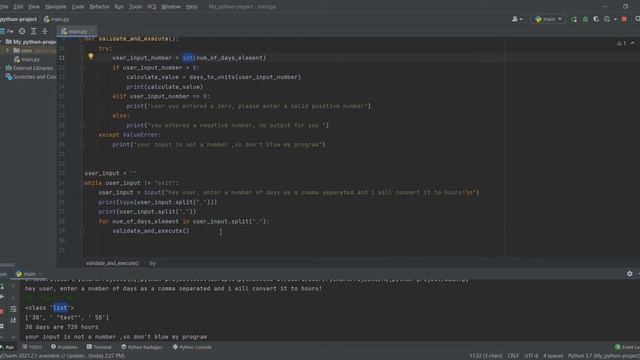This screenshot has height=360, width=640.
Task: Open the Terminal tool window tab
Action: [x=99, y=347]
